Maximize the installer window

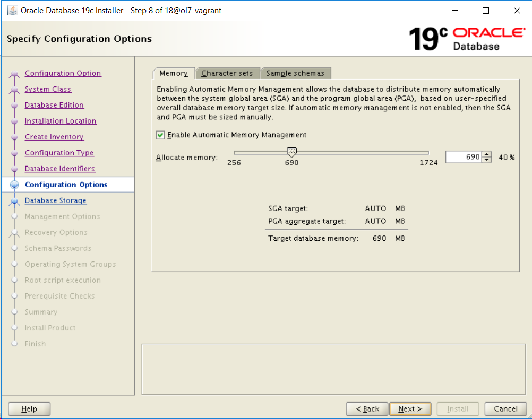[486, 11]
